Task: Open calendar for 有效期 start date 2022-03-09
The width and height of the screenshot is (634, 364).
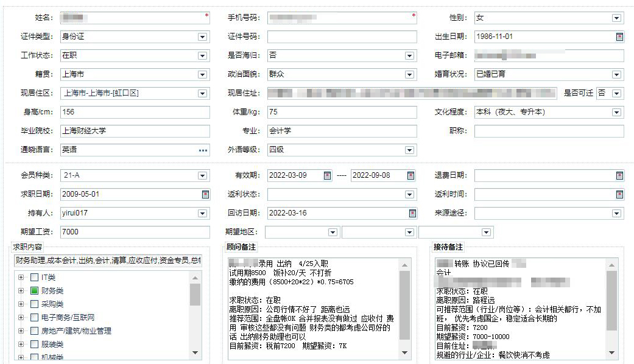Action: pyautogui.click(x=327, y=175)
